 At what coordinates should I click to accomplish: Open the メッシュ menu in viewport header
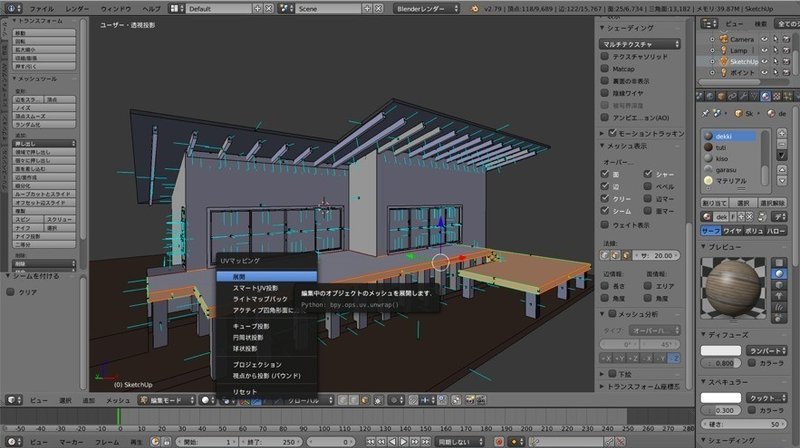[118, 401]
